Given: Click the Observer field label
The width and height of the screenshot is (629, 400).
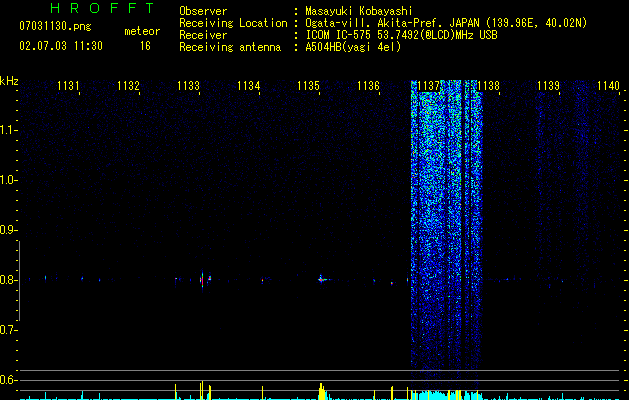Looking at the screenshot, I should pos(203,11).
